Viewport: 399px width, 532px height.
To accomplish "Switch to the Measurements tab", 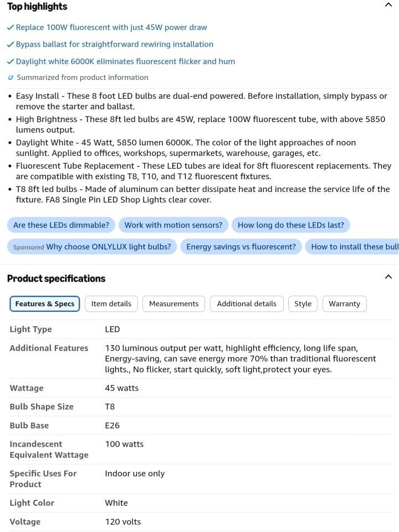I will coord(173,303).
